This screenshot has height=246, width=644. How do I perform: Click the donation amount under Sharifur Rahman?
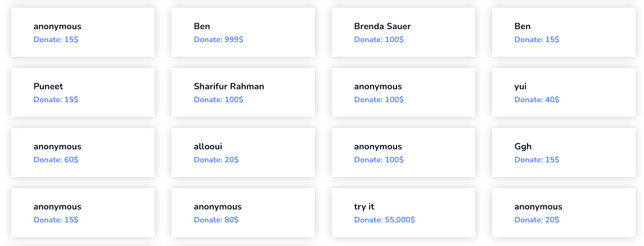tap(219, 100)
